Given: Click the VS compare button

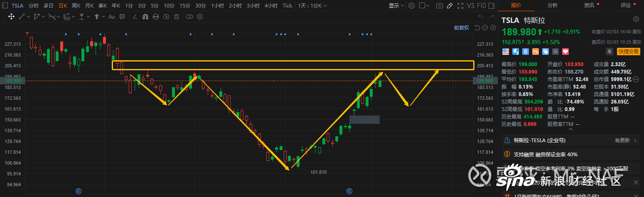Looking at the screenshot, I should pyautogui.click(x=471, y=5).
